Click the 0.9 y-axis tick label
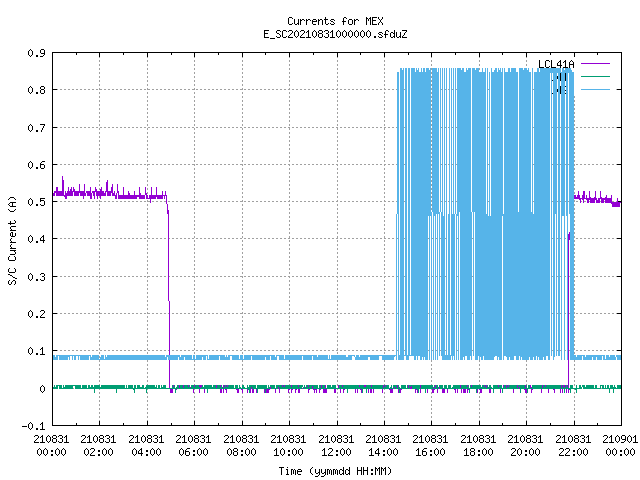 pos(37,53)
